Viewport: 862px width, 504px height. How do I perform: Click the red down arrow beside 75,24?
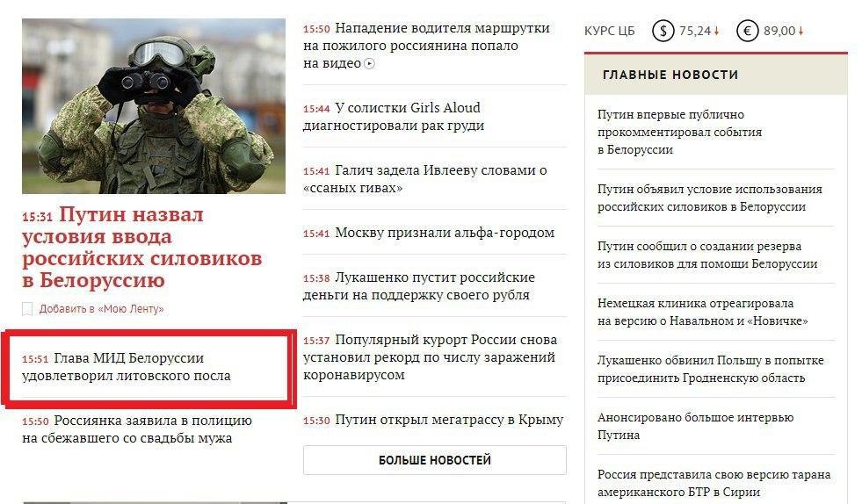click(x=716, y=32)
